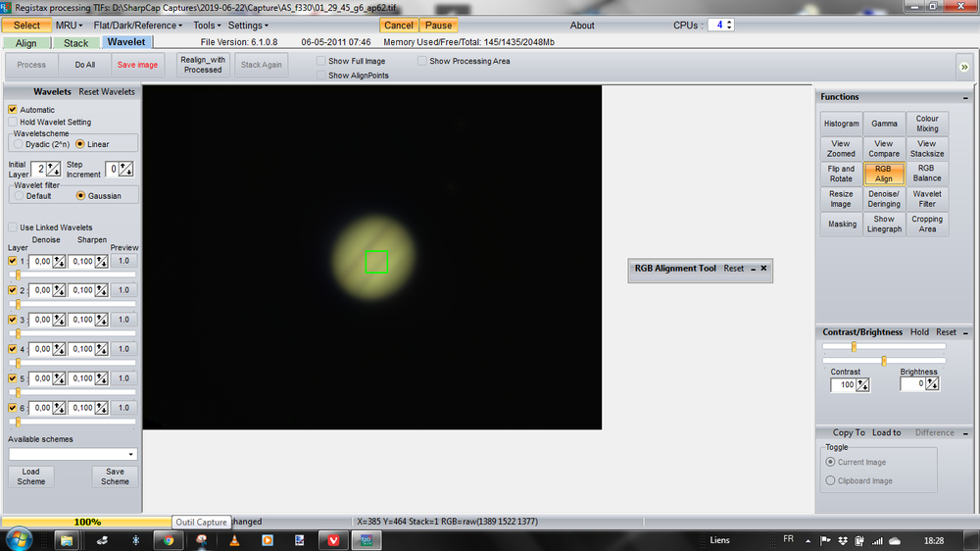Minimize the RGB Alignment Tool panel
This screenshot has width=980, height=551.
click(753, 269)
